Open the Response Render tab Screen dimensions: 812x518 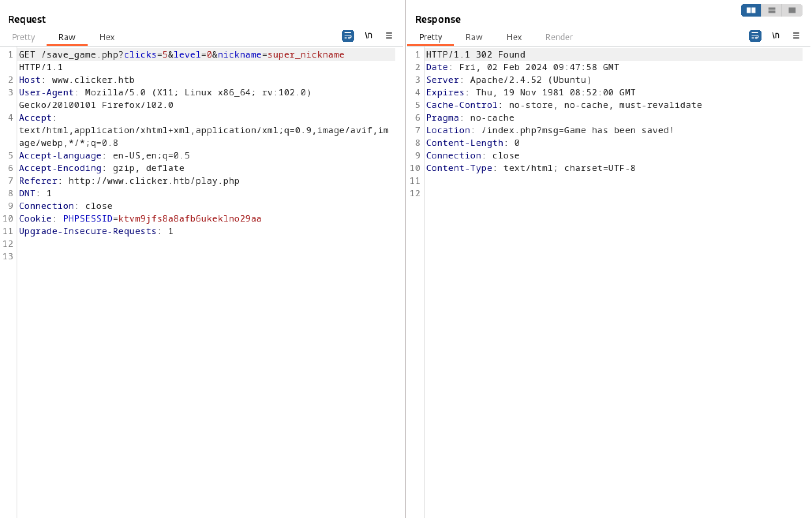tap(559, 37)
